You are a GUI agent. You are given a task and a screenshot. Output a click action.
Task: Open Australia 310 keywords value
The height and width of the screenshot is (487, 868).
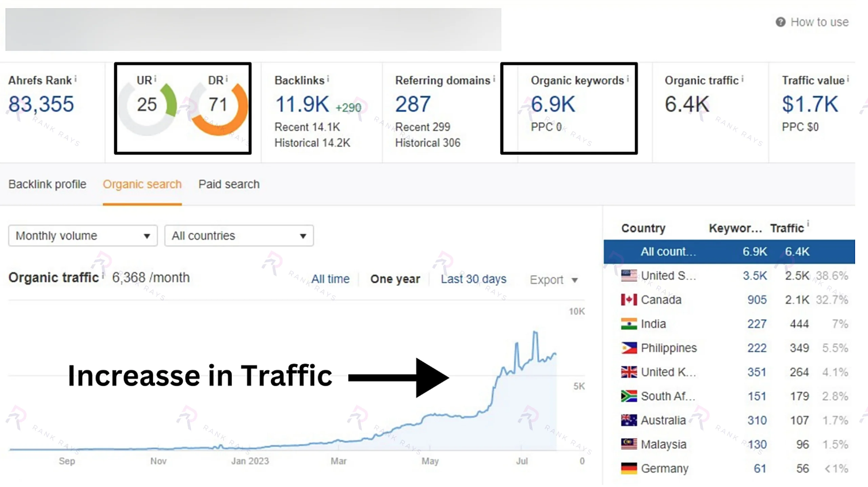757,420
